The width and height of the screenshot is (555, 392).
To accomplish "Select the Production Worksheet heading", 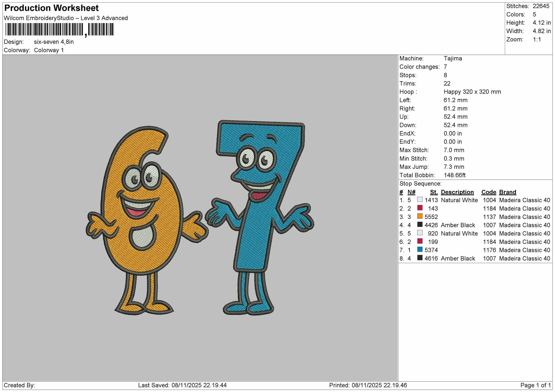I will coord(52,8).
